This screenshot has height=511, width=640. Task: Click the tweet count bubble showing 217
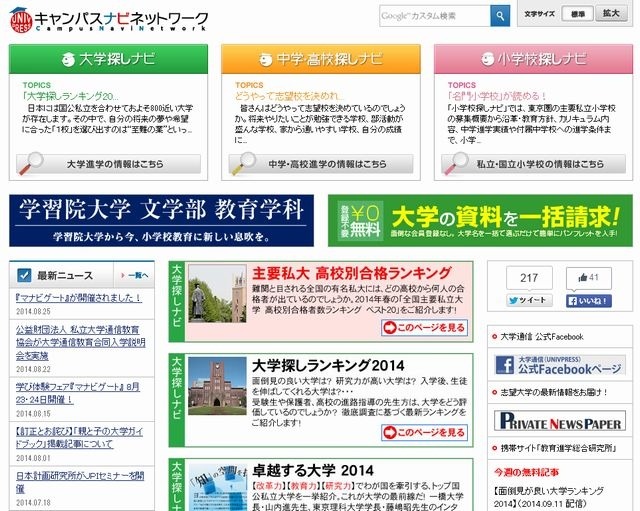pos(529,278)
